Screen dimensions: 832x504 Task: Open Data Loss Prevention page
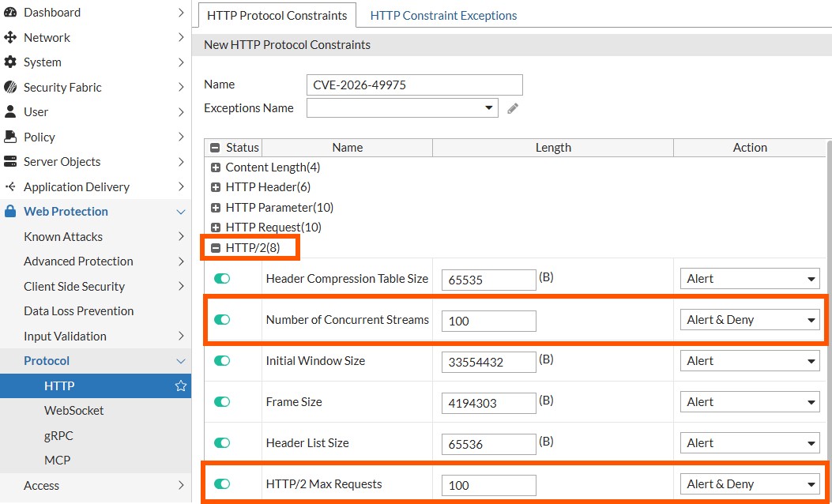[x=96, y=311]
